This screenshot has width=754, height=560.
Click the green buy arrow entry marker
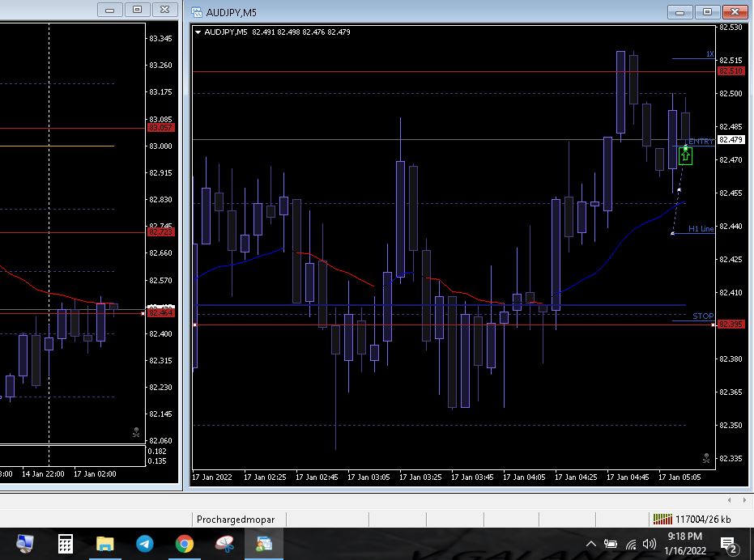tap(685, 153)
